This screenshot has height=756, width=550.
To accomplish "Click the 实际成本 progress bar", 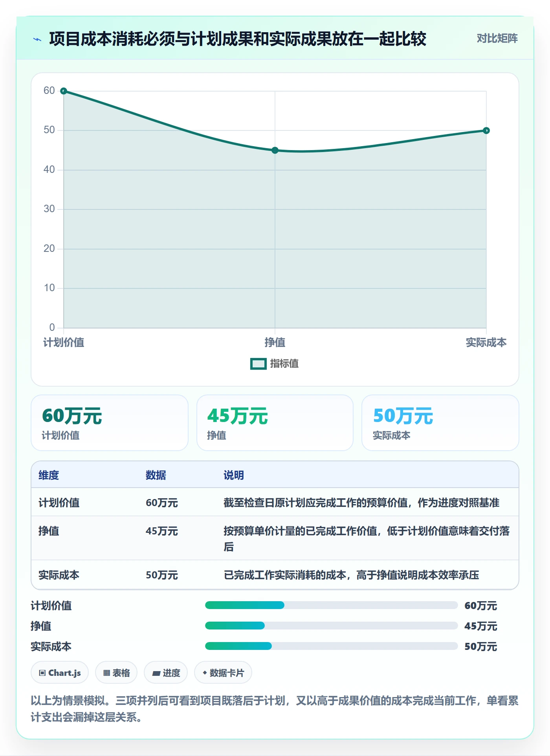I will [332, 646].
